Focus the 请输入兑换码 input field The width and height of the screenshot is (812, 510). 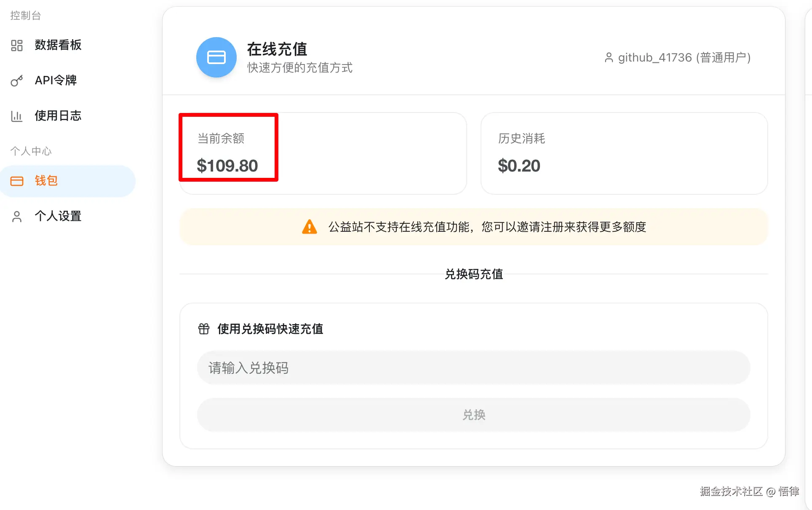(x=473, y=368)
